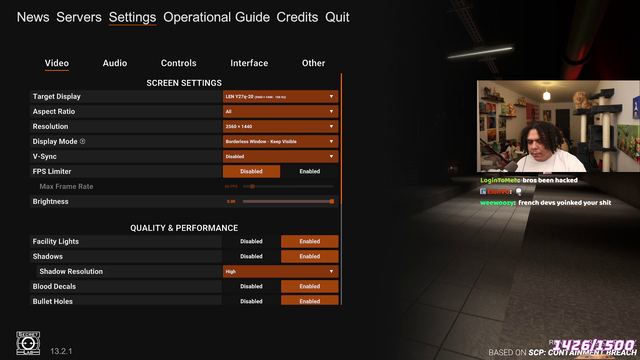Click the Max Frame Rate slider
Image resolution: width=640 pixels, height=360 pixels.
(x=288, y=187)
